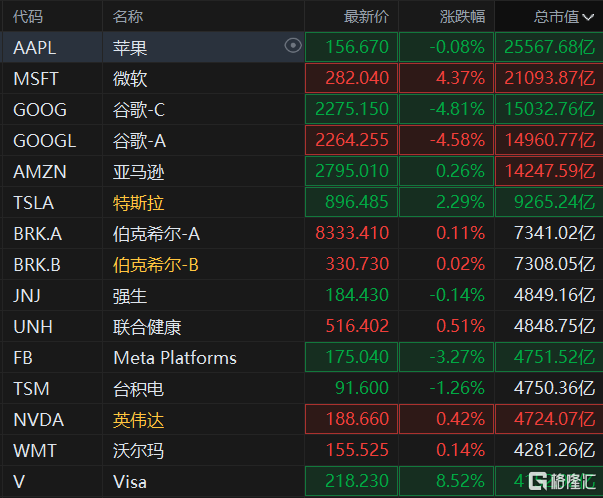
Task: Click the 8.52% change for Visa
Action: pos(461,481)
